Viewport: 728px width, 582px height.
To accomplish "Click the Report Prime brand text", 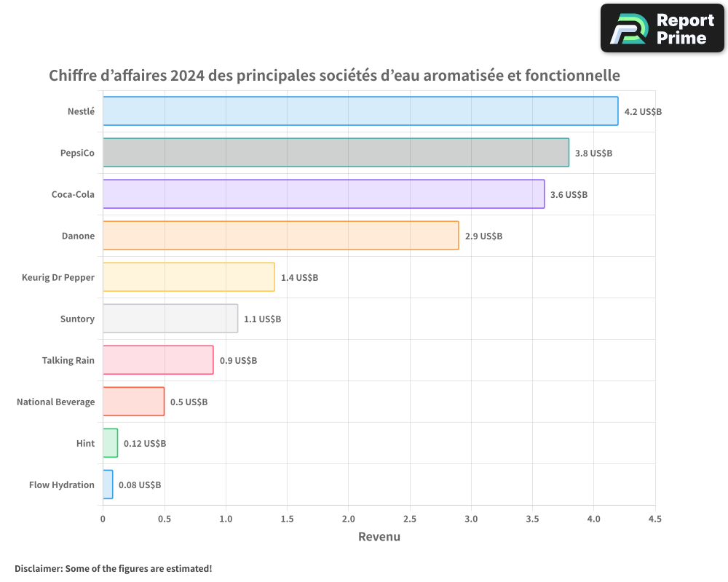I will point(684,29).
